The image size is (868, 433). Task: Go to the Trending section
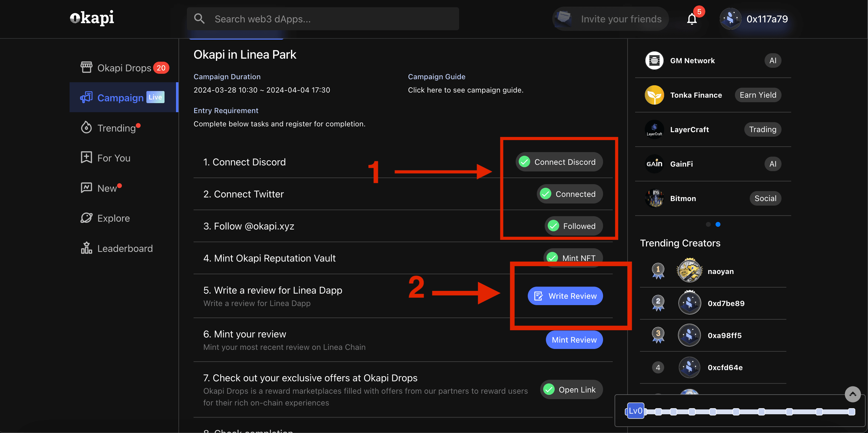pos(123,128)
